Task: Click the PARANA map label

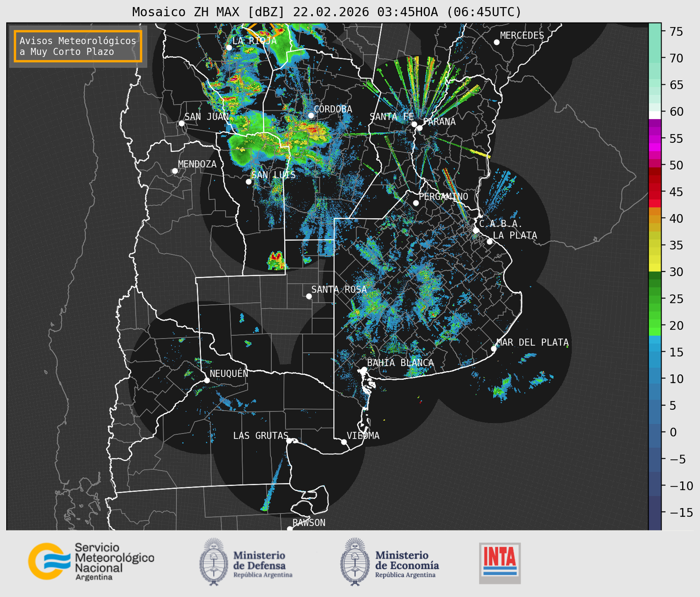Action: [439, 122]
